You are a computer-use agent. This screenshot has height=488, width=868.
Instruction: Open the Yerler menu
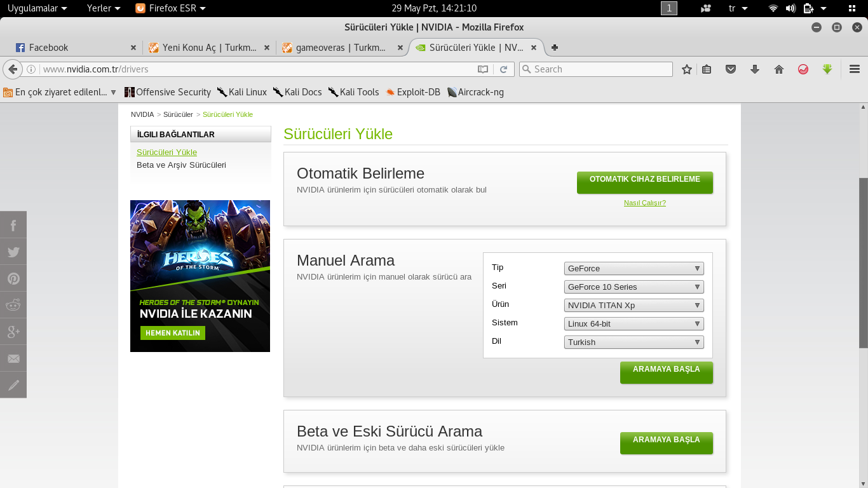click(104, 8)
